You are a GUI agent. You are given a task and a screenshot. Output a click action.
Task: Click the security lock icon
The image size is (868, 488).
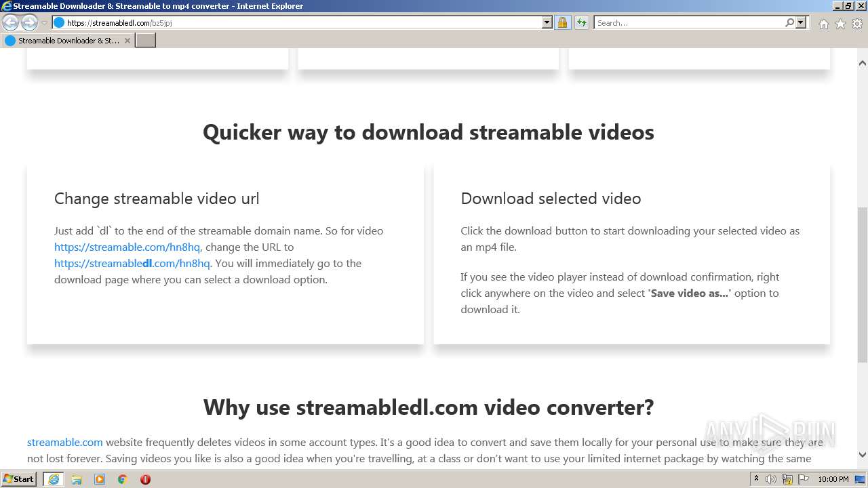562,23
